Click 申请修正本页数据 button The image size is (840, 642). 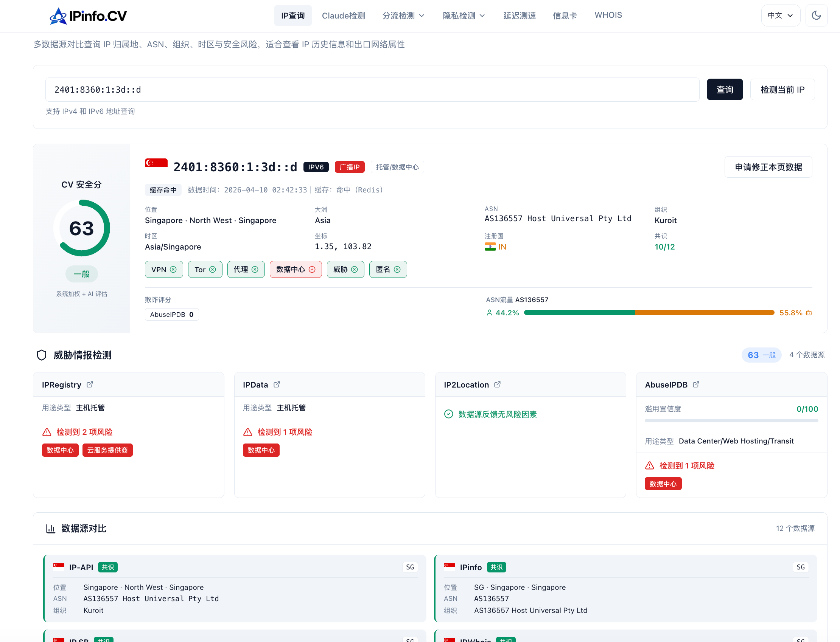pos(768,167)
